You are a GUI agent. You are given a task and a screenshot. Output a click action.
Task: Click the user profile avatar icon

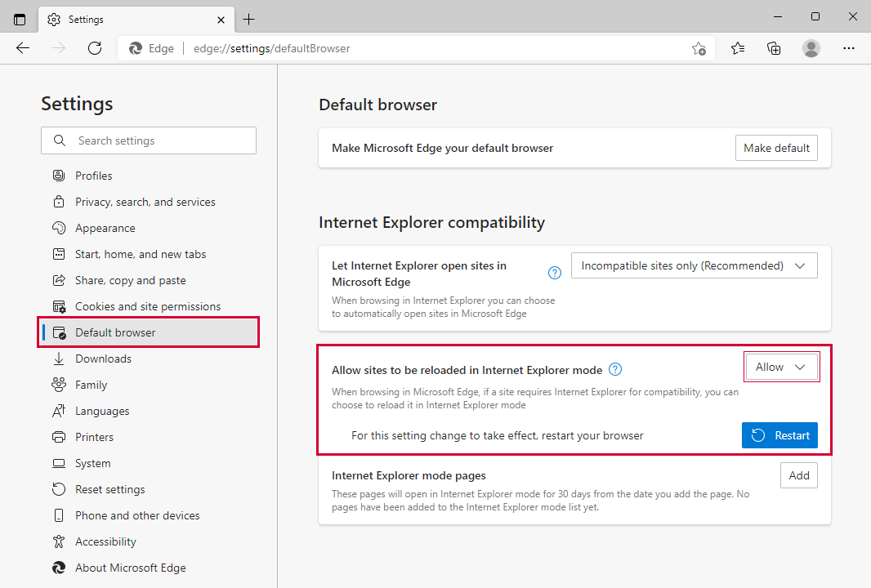click(811, 48)
